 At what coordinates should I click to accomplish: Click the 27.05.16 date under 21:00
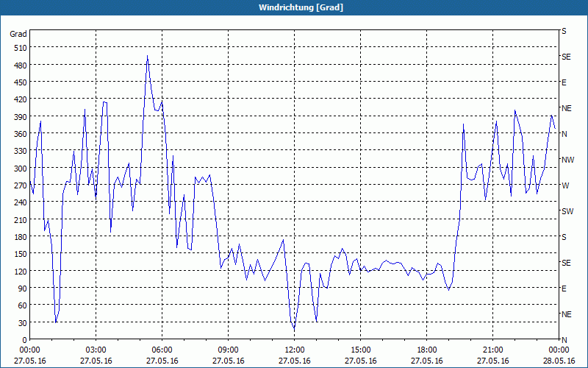tap(492, 361)
